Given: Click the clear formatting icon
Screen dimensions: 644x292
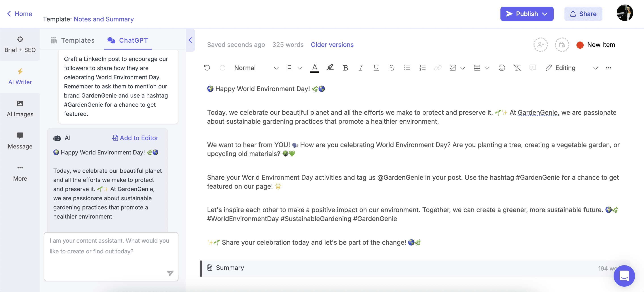Looking at the screenshot, I should point(517,68).
